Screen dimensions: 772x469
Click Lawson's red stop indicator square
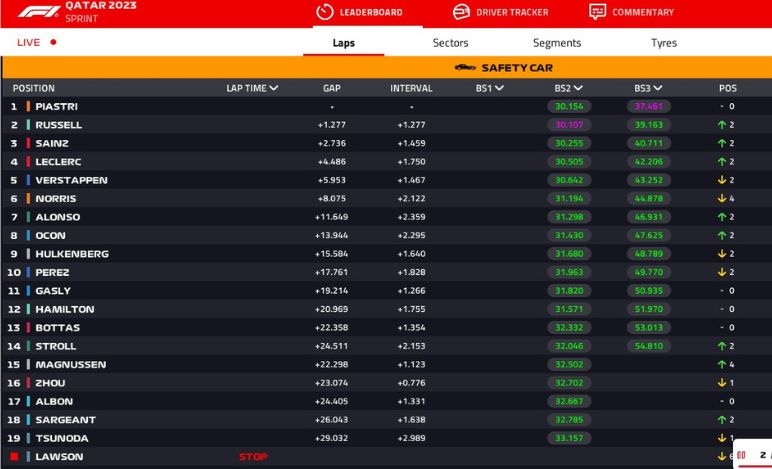pyautogui.click(x=14, y=457)
